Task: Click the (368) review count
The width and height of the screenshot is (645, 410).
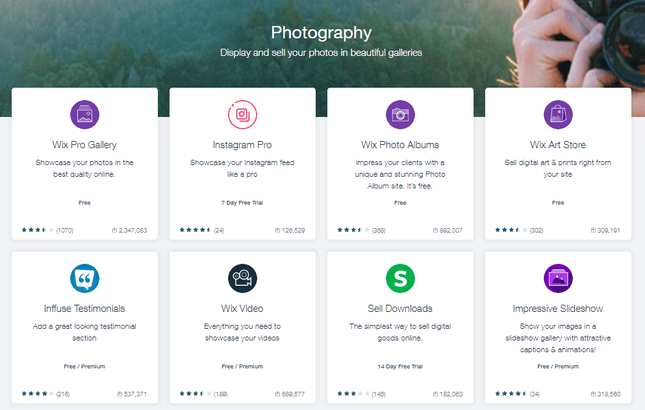Action: point(379,230)
